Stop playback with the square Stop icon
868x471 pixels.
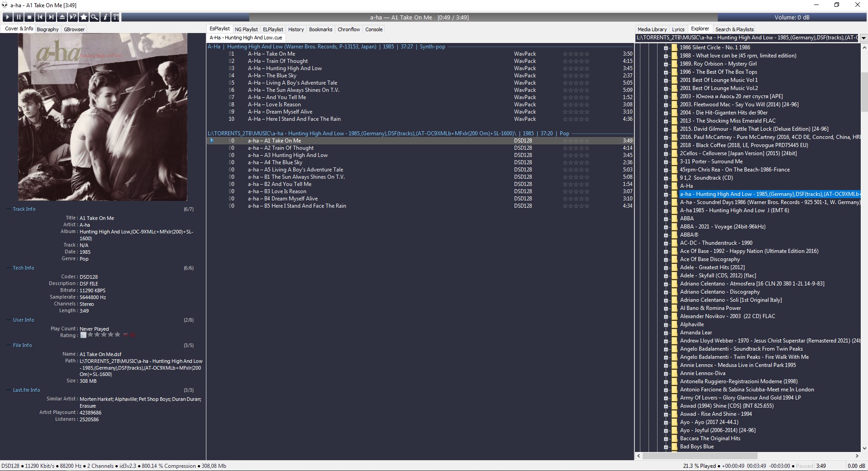pos(29,17)
